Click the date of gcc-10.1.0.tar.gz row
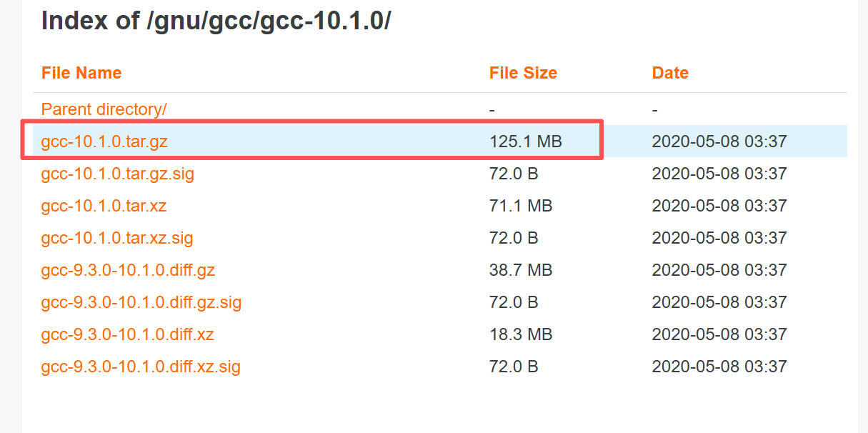Image resolution: width=868 pixels, height=433 pixels. 719,141
